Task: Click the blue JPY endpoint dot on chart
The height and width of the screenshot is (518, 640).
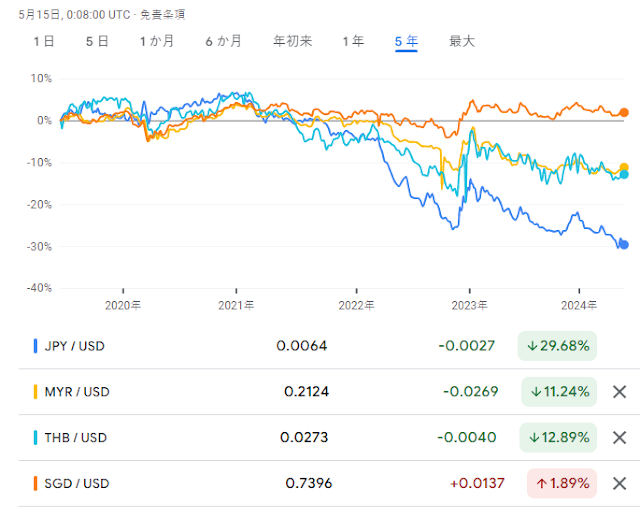Action: [x=624, y=245]
